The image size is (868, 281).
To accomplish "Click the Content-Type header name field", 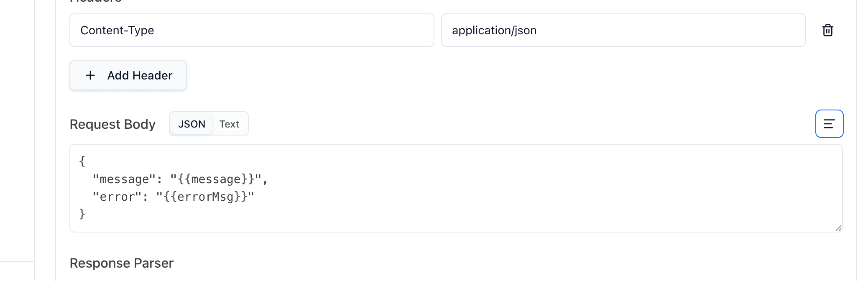I will (251, 30).
